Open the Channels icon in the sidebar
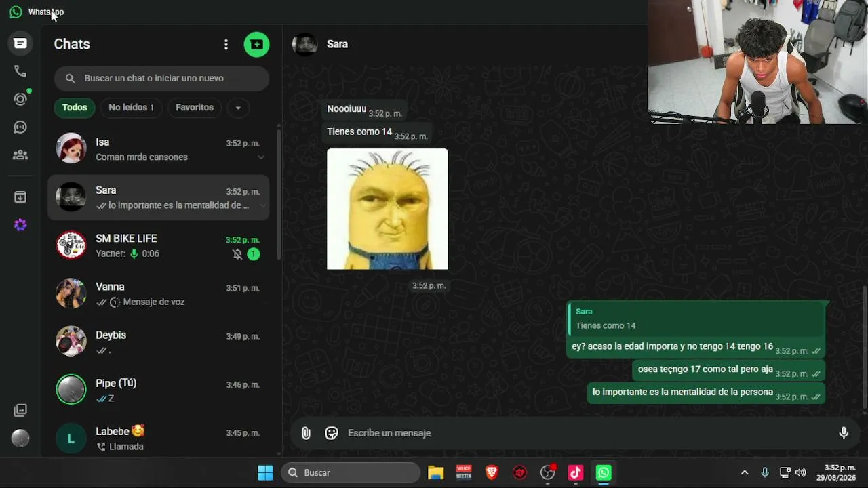The height and width of the screenshot is (488, 868). [20, 127]
